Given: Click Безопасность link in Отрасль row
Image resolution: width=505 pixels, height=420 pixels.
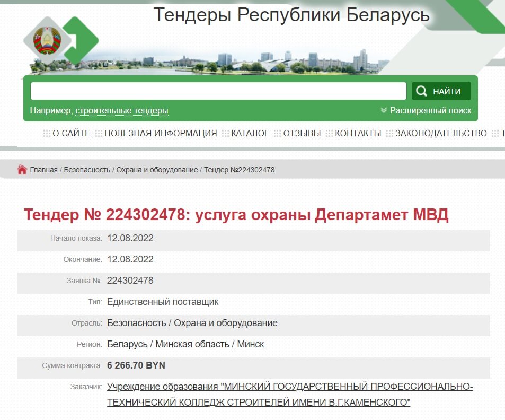Looking at the screenshot, I should point(137,323).
